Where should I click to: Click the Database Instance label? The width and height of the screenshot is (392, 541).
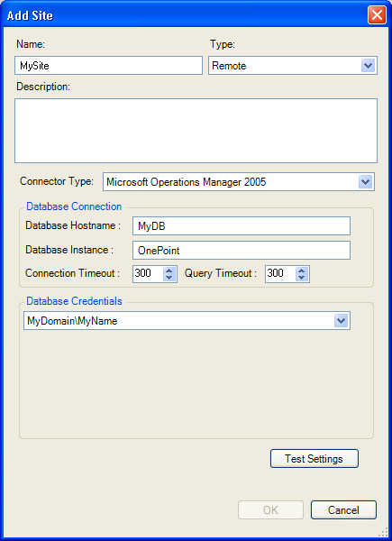[x=69, y=250]
